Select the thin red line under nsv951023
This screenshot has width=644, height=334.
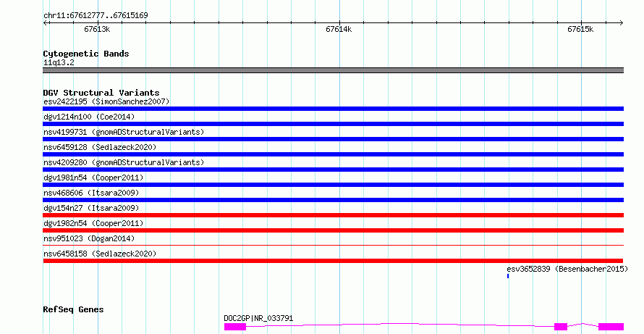coord(333,245)
